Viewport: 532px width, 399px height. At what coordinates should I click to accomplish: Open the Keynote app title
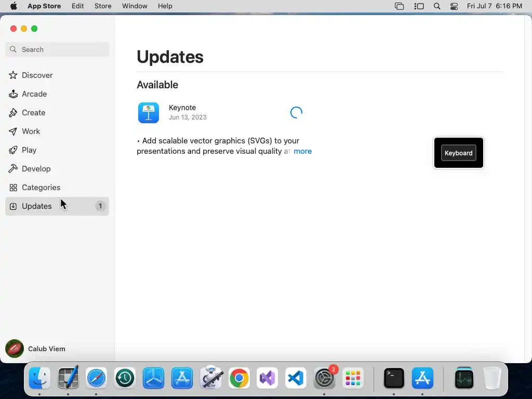tap(182, 108)
